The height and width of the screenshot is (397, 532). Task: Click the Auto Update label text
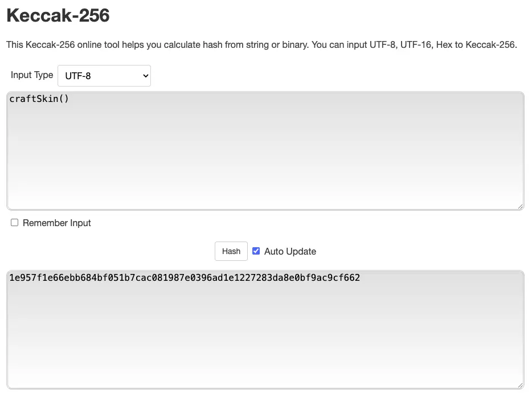tap(290, 252)
